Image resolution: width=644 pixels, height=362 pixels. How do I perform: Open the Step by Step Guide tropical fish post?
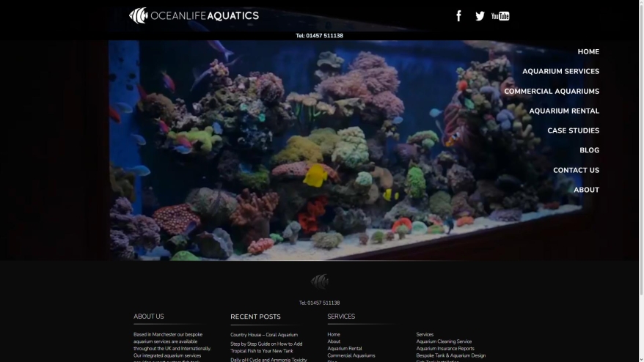[x=266, y=347]
